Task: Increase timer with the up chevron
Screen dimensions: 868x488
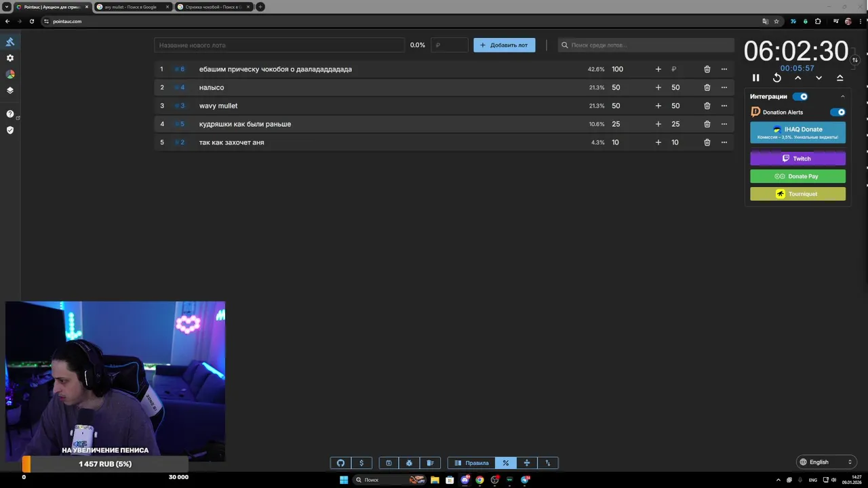Action: [x=798, y=78]
